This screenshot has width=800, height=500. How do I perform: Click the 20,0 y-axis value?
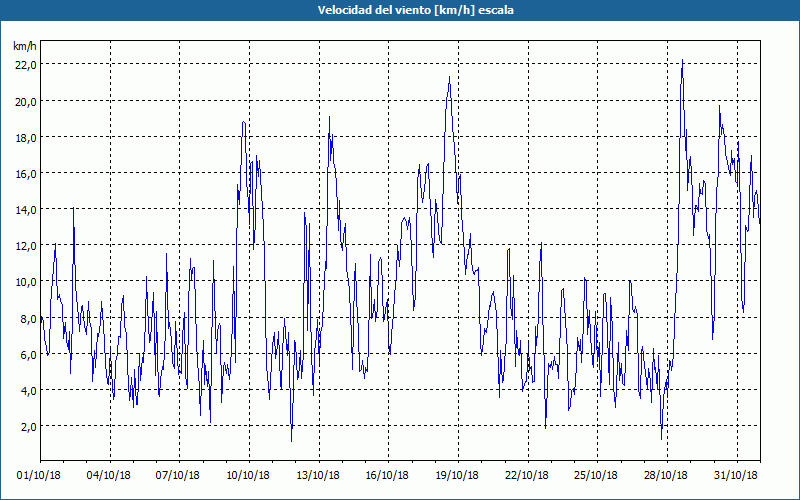tap(26, 101)
